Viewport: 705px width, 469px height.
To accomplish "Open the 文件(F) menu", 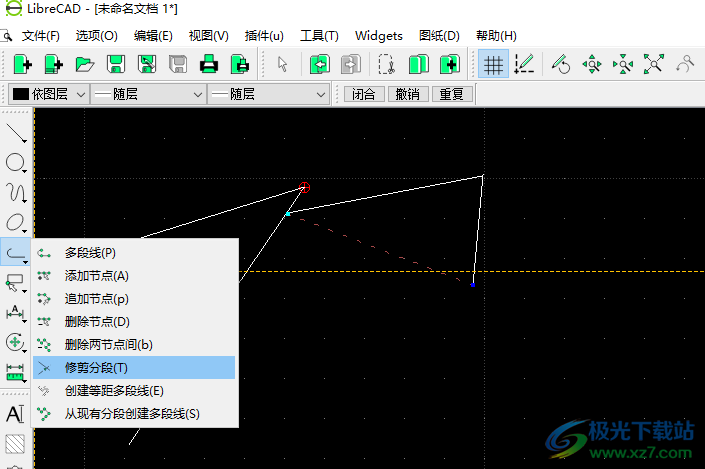I will point(40,36).
